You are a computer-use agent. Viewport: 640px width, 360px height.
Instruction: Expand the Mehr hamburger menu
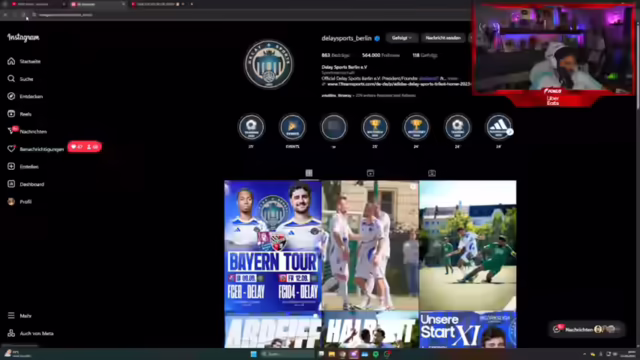pos(11,316)
